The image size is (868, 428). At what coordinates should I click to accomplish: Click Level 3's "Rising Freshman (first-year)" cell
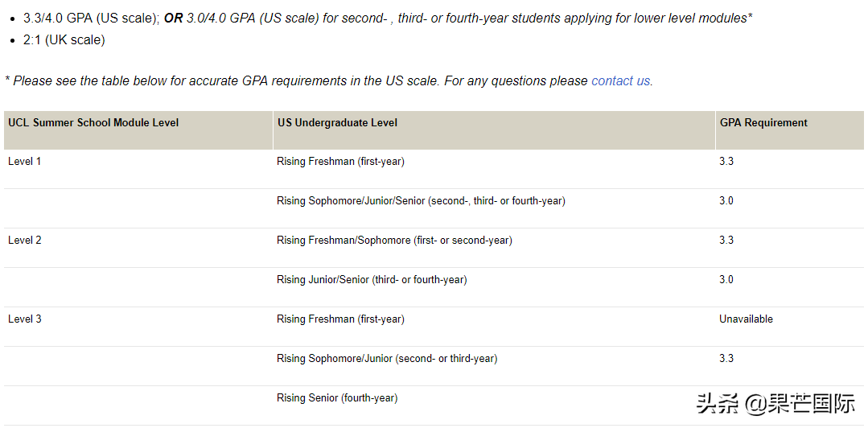tap(340, 319)
